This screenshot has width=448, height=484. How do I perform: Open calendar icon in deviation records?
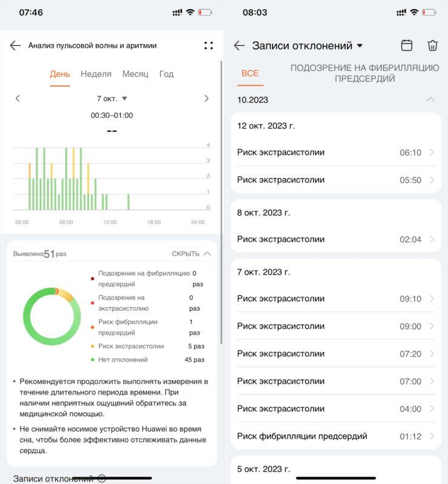(407, 45)
